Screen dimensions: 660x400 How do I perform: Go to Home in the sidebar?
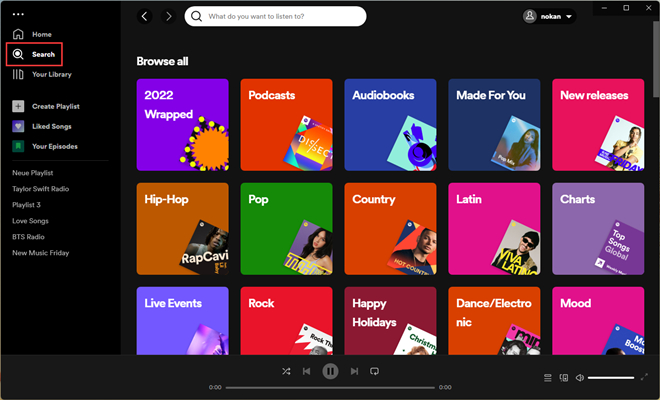[x=32, y=34]
